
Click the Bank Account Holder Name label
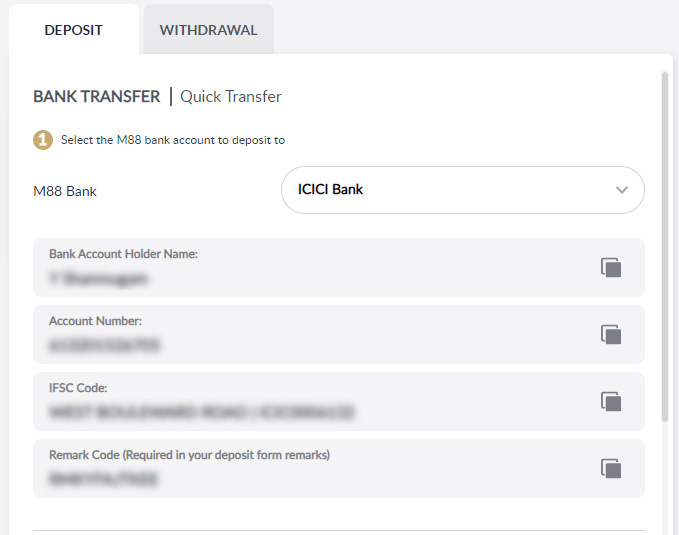123,254
